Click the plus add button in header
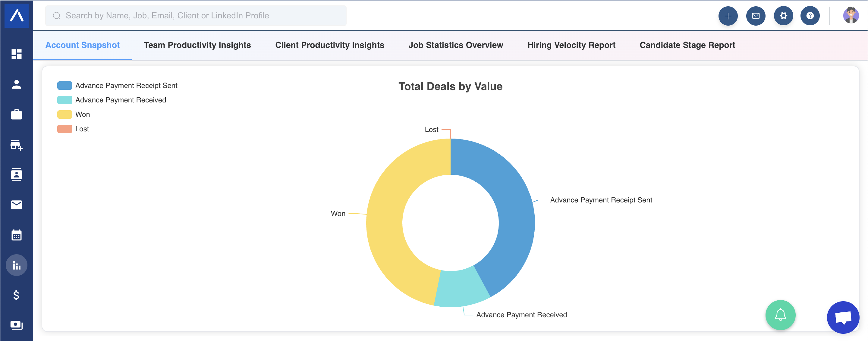The height and width of the screenshot is (341, 868). tap(728, 16)
